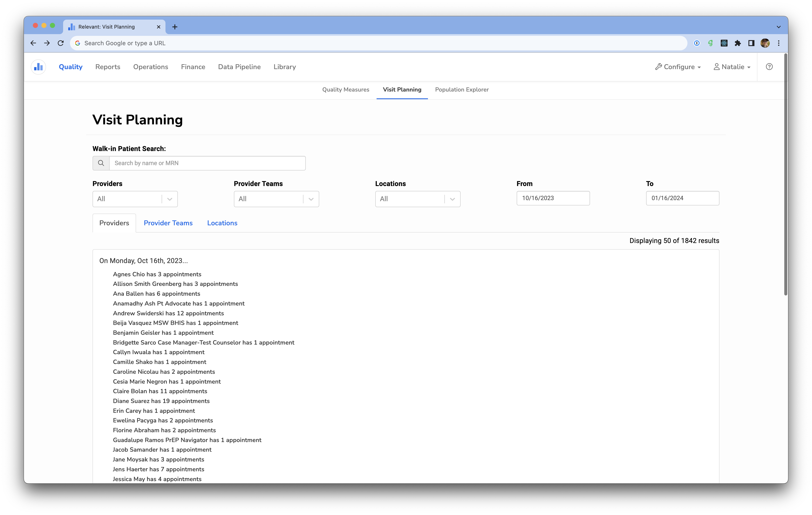Click the browser reload icon
The height and width of the screenshot is (515, 812).
(x=61, y=43)
